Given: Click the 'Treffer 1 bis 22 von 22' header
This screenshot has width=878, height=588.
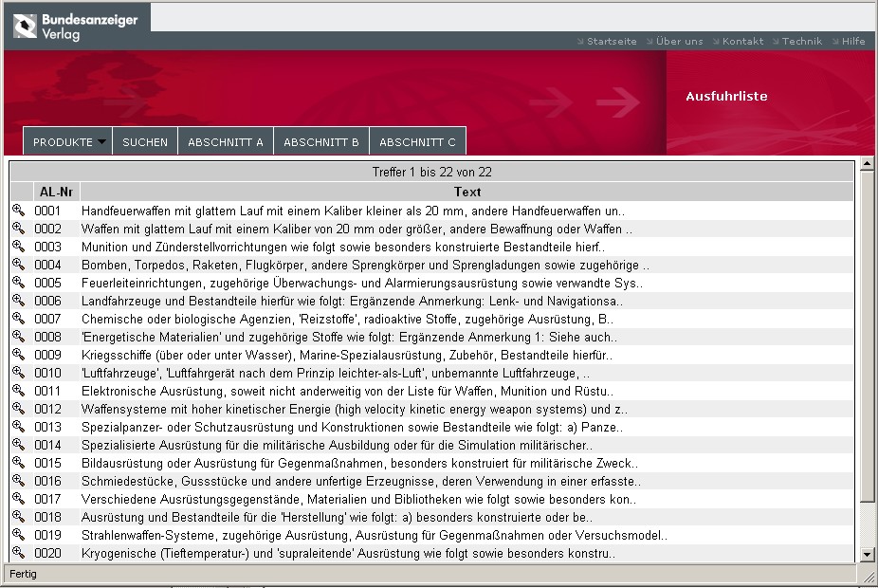Looking at the screenshot, I should tap(431, 172).
